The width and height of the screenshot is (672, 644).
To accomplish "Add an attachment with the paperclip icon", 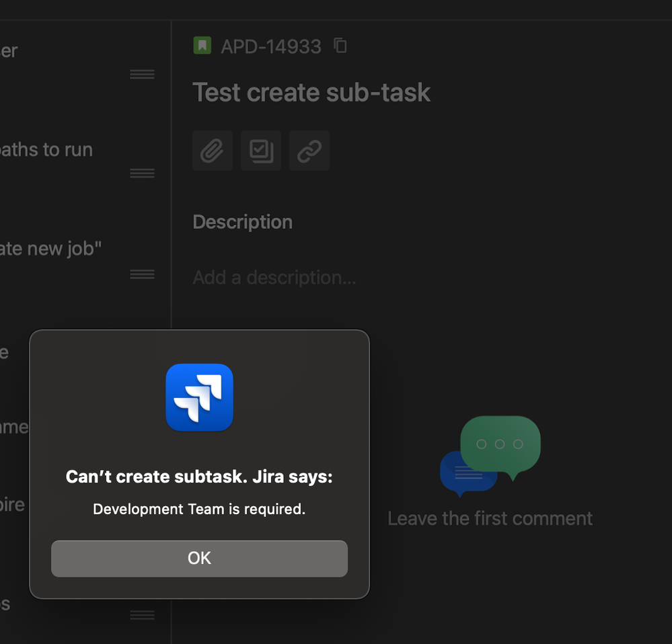I will click(213, 151).
